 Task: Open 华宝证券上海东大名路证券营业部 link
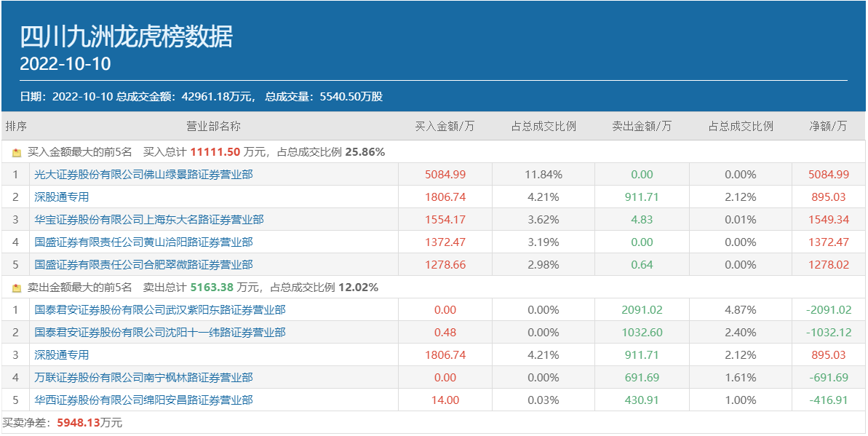(148, 220)
